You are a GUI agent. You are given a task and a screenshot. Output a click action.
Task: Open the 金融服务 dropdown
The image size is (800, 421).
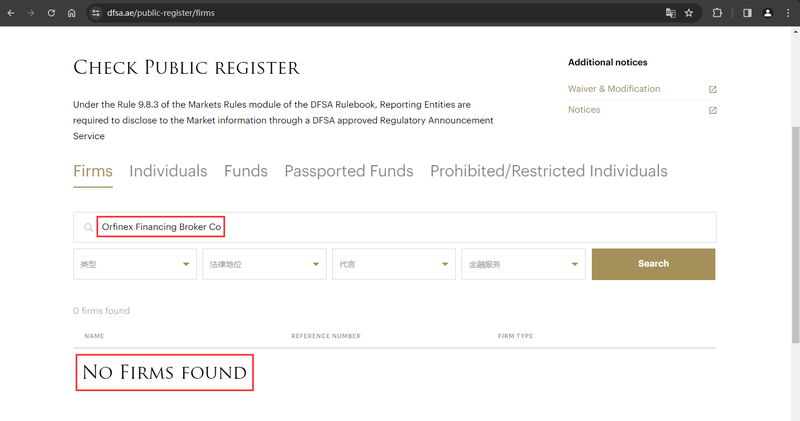523,264
